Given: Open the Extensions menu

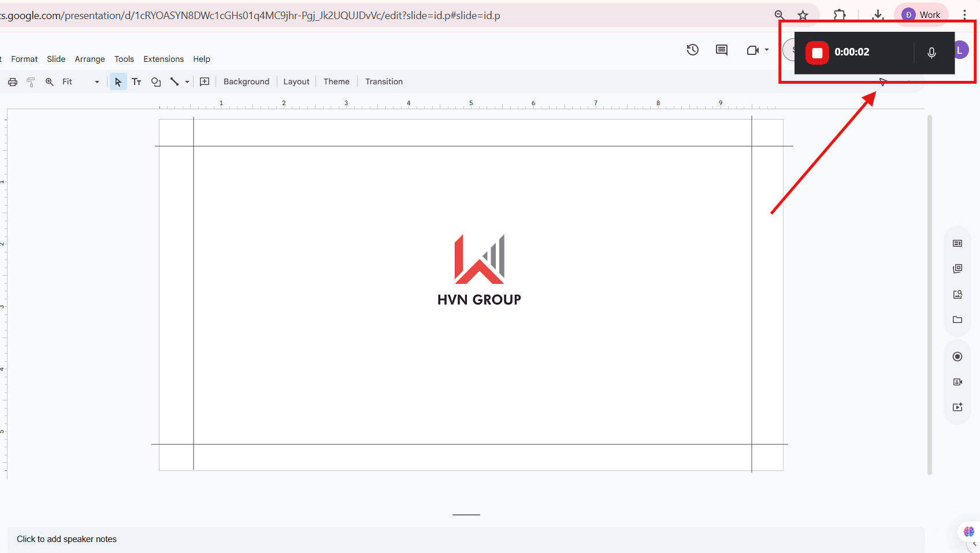Looking at the screenshot, I should 164,59.
